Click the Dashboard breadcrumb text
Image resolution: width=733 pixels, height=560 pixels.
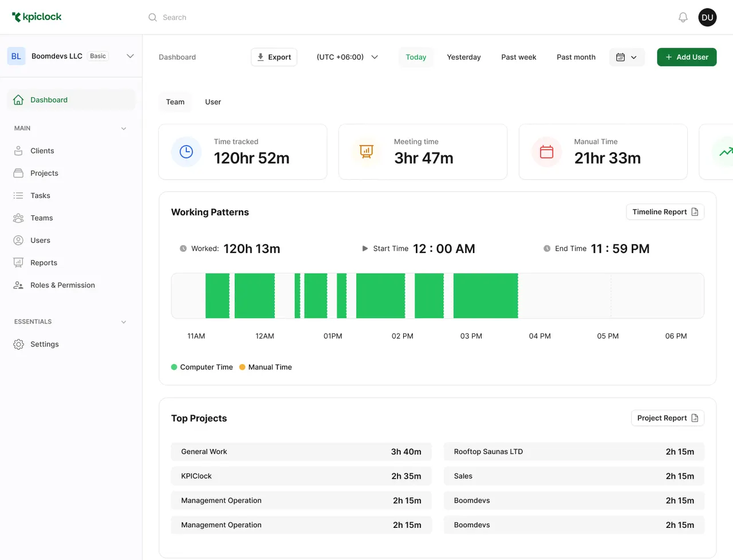pos(177,57)
